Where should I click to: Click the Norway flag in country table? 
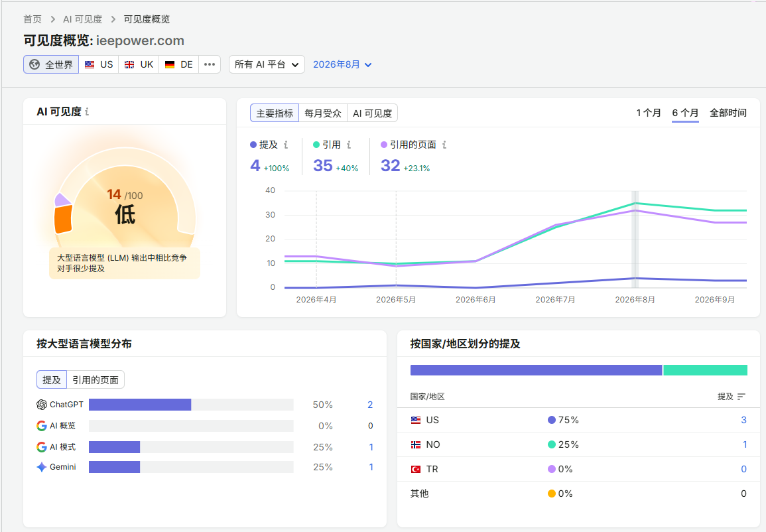tap(416, 444)
